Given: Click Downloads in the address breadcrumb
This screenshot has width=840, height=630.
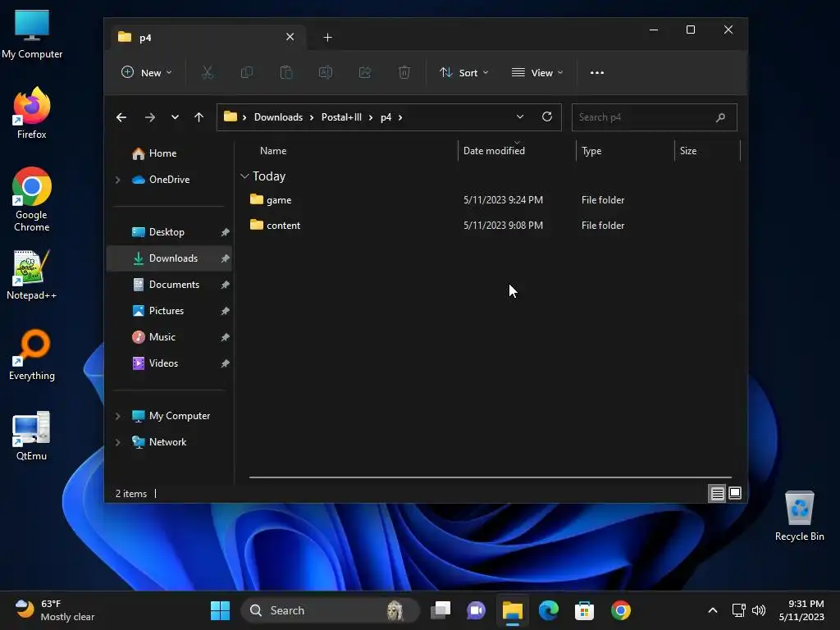Looking at the screenshot, I should (278, 117).
